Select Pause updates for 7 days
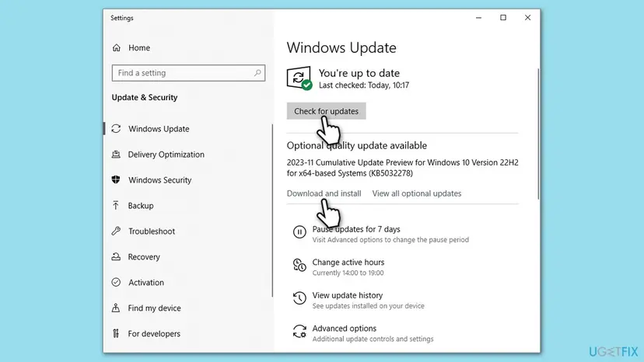644x362 pixels. pos(356,229)
